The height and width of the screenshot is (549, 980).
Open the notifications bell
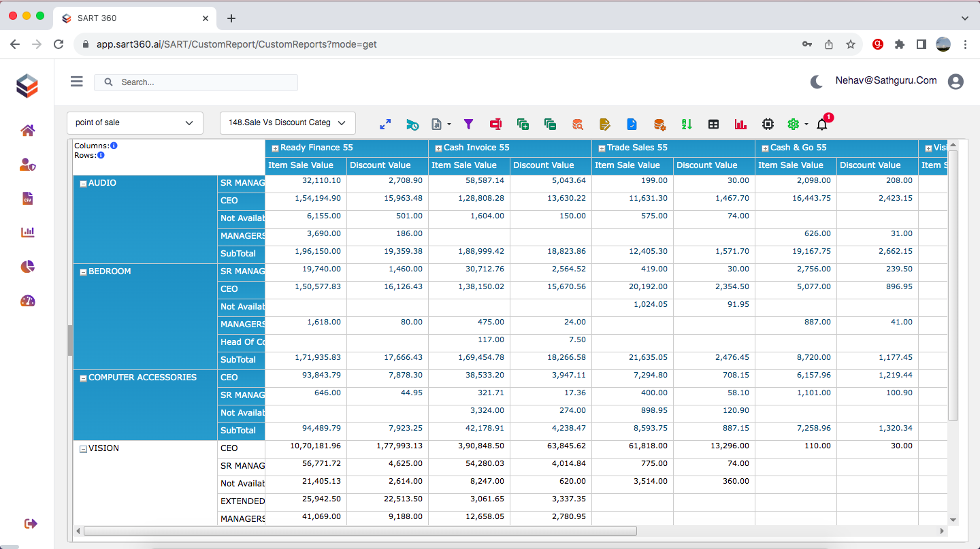point(821,125)
